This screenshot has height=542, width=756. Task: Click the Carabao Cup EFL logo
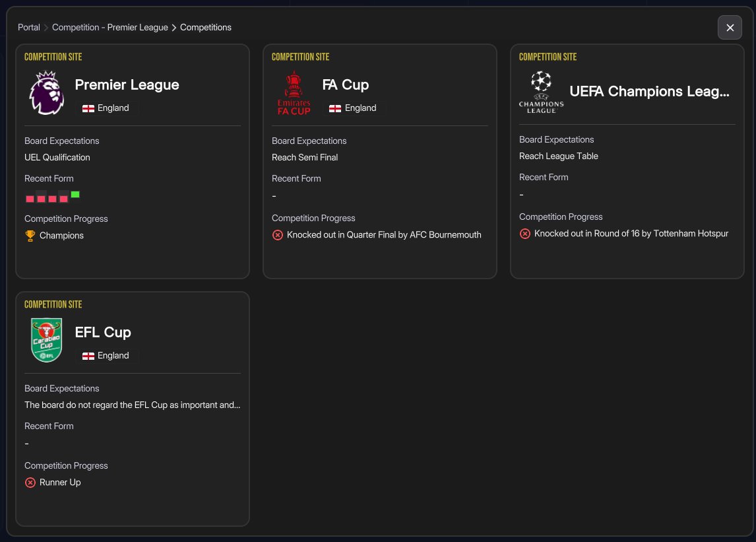point(46,340)
